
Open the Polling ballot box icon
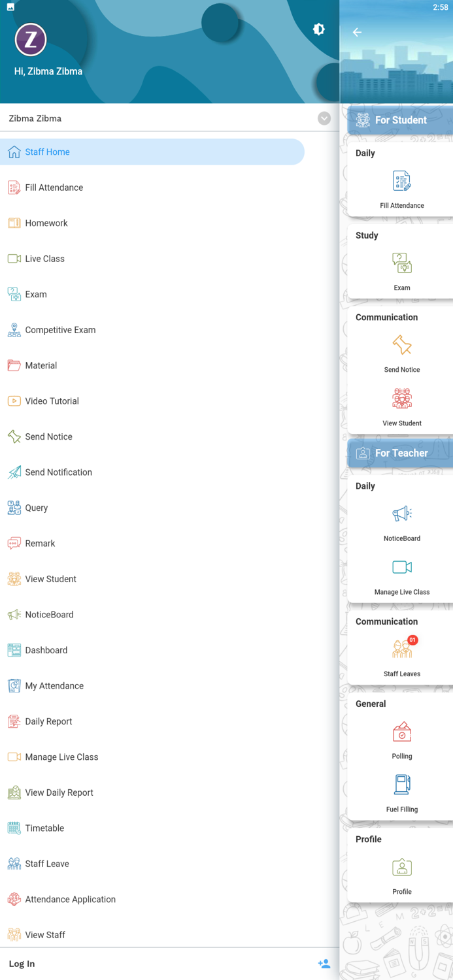point(401,732)
